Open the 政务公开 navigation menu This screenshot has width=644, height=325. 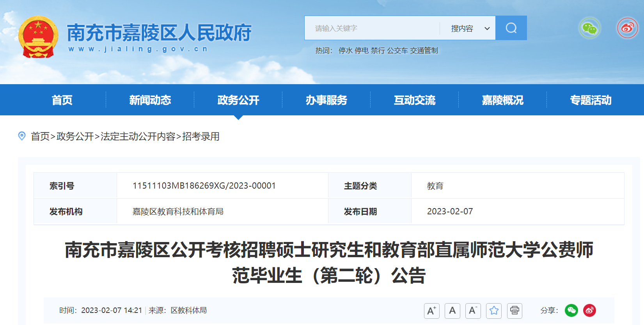[x=238, y=100]
